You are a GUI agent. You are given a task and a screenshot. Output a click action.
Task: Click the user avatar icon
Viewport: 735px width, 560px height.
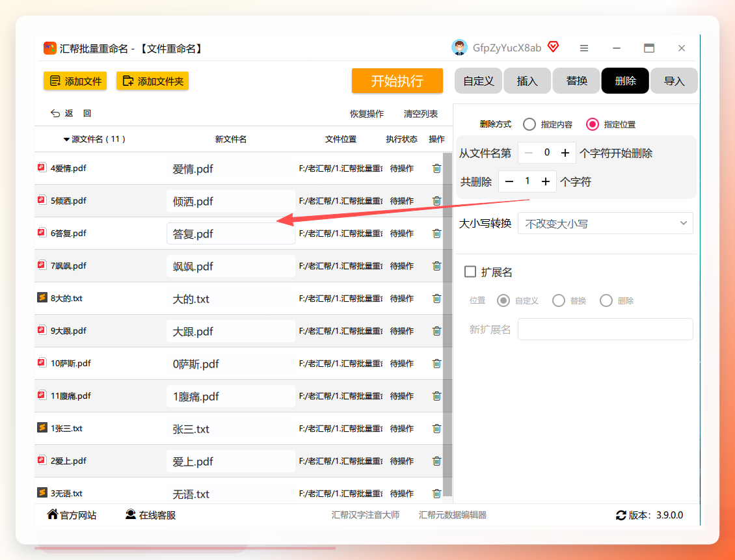[459, 47]
